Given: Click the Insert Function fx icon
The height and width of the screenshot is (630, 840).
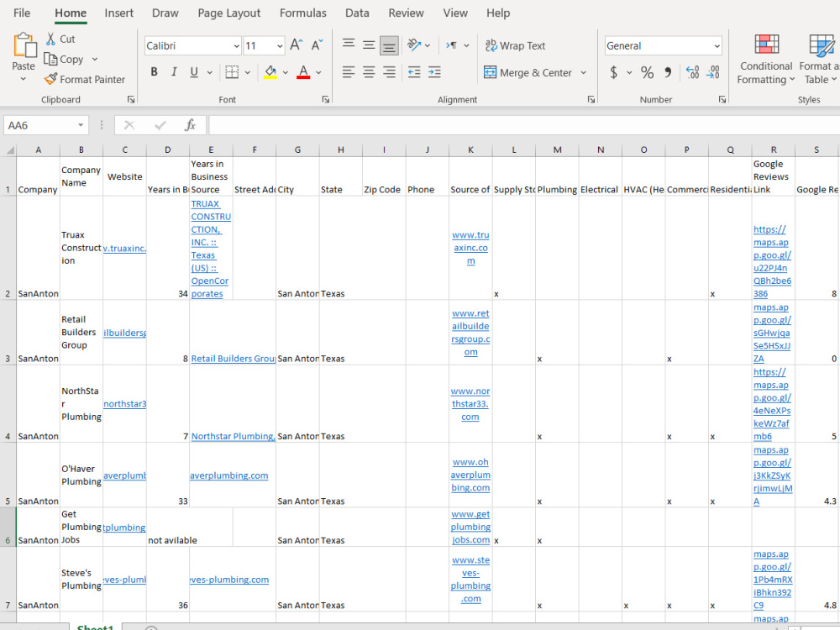Looking at the screenshot, I should (x=190, y=125).
